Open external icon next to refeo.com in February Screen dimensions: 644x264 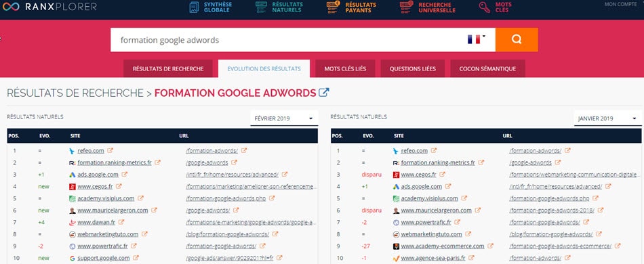110,150
